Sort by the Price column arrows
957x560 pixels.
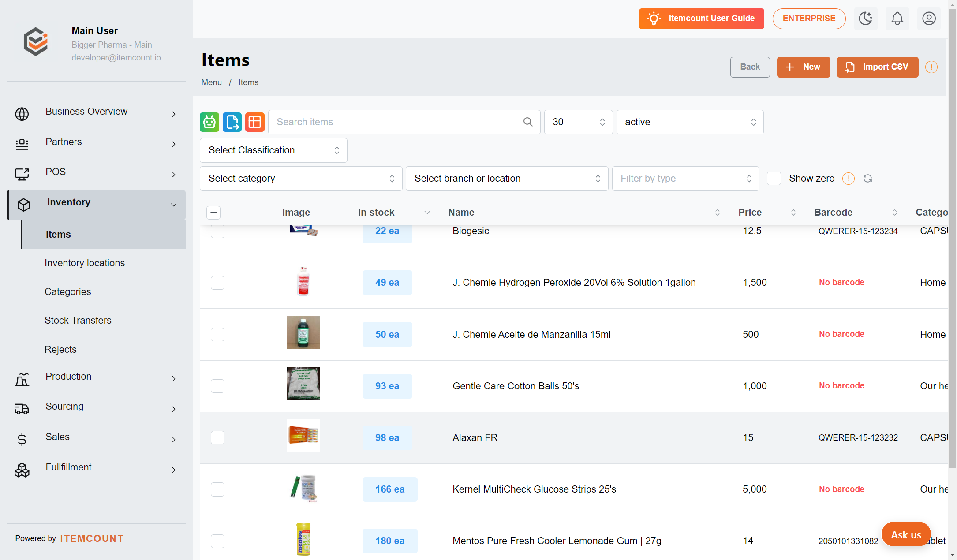[x=793, y=213]
